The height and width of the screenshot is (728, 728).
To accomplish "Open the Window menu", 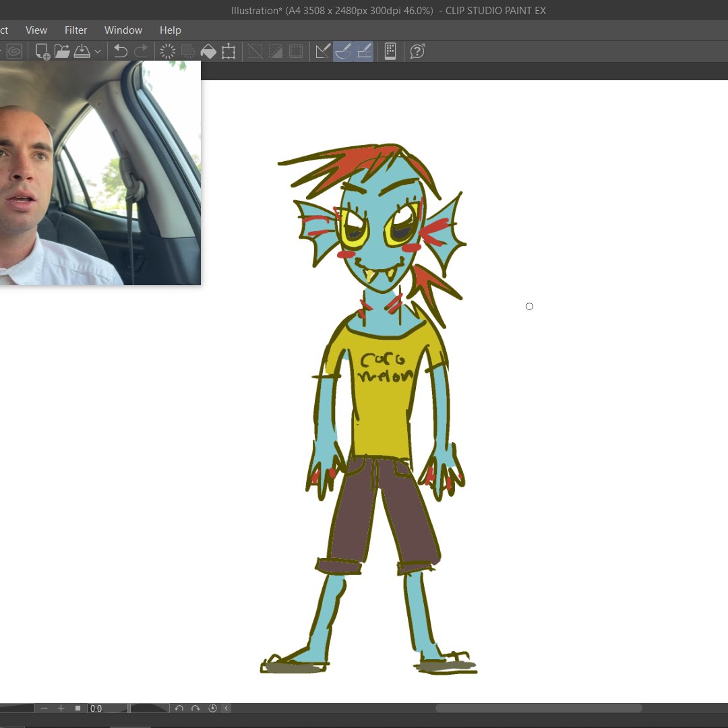I will (x=123, y=30).
